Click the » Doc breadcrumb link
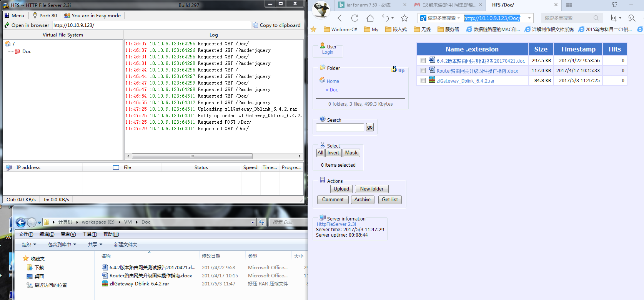The width and height of the screenshot is (644, 300). coord(332,90)
